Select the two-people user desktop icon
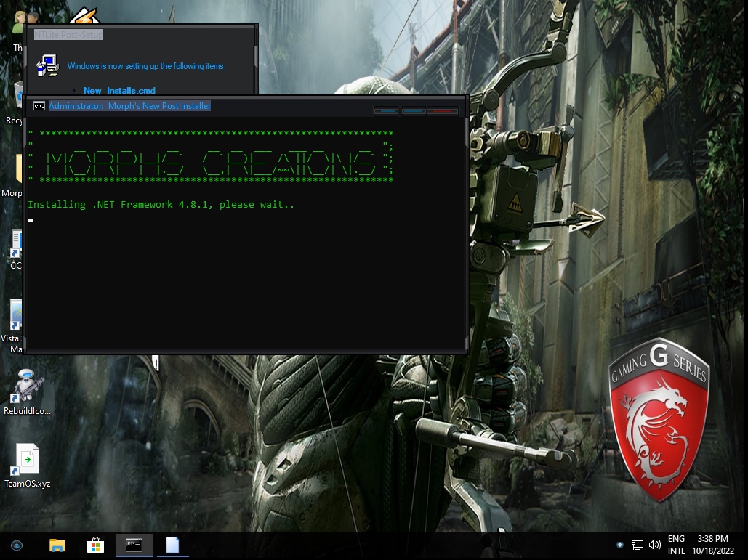748x560 pixels. [x=25, y=20]
